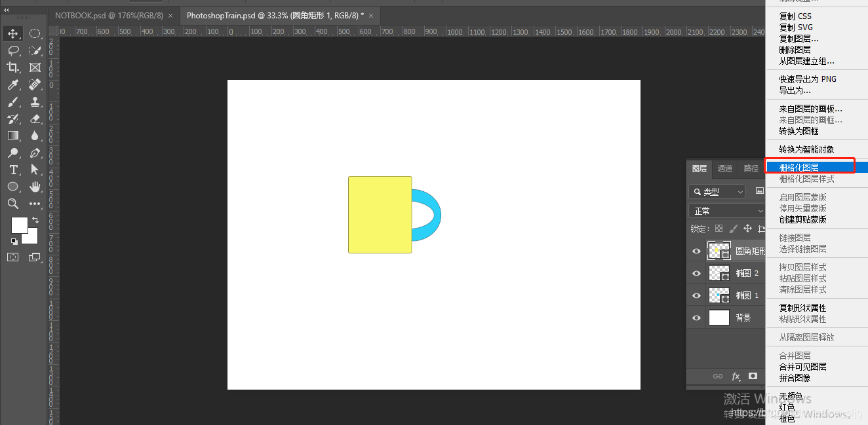The width and height of the screenshot is (868, 425).
Task: Select the Quick Selection tool
Action: [35, 50]
